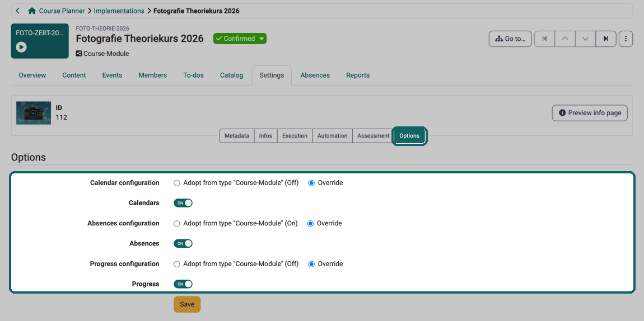Follow the Course Planner breadcrumb link
This screenshot has height=321, width=644.
pyautogui.click(x=62, y=11)
